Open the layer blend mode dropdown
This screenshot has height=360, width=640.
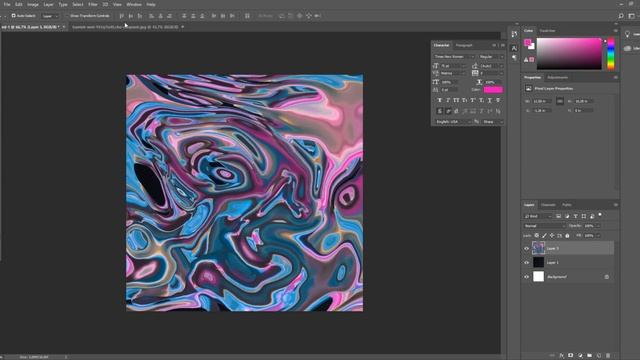pos(544,226)
